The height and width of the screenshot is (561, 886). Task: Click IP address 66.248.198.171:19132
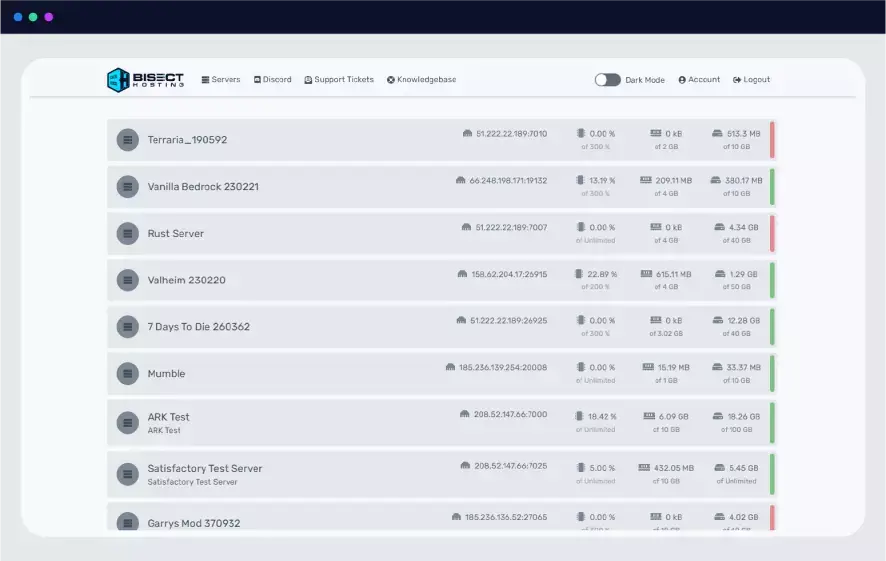[508, 181]
